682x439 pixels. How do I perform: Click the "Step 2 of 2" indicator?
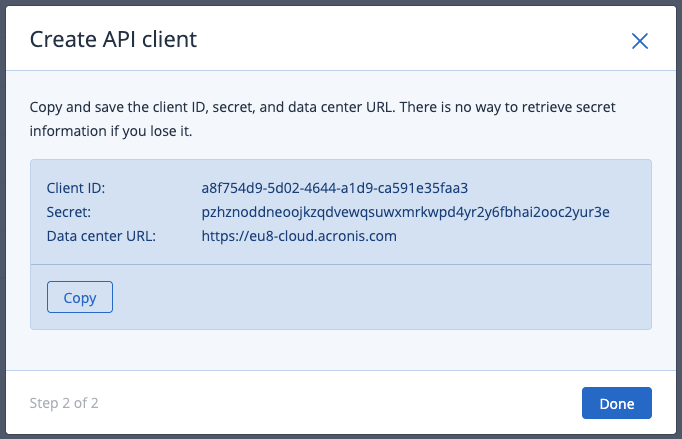point(64,404)
